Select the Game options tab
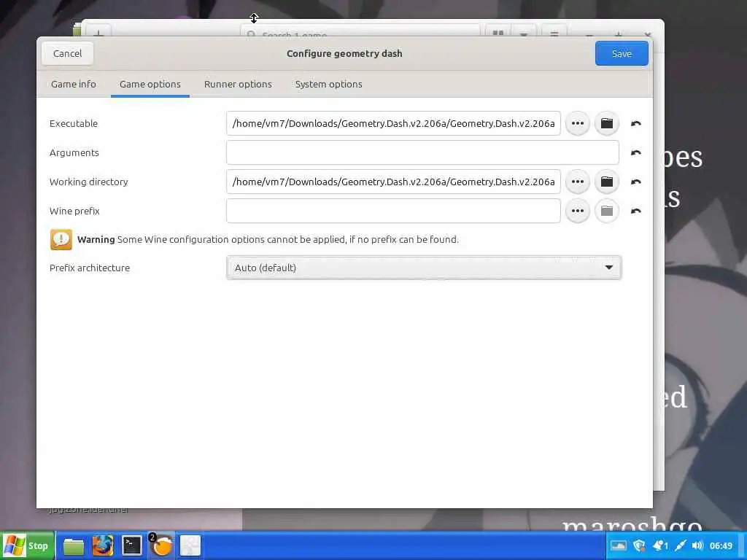This screenshot has width=747, height=560. click(x=150, y=85)
